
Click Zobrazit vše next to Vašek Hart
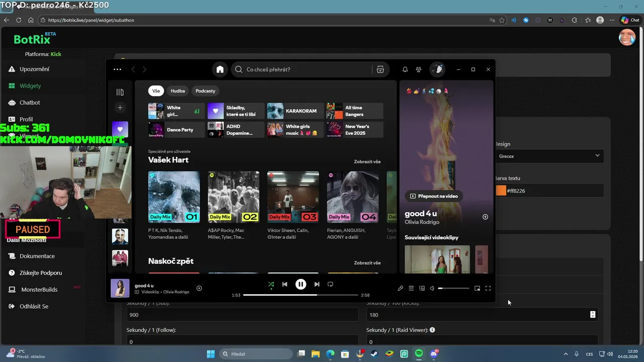[367, 162]
